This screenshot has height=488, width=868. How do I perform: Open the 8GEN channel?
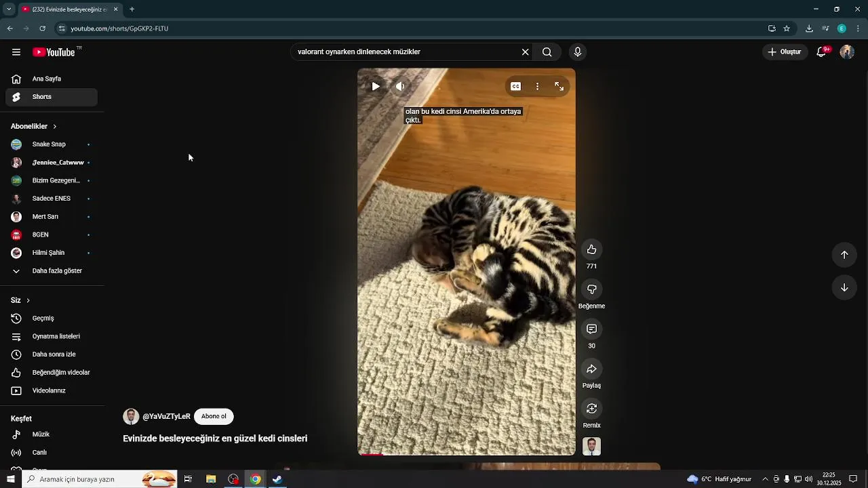pos(52,235)
